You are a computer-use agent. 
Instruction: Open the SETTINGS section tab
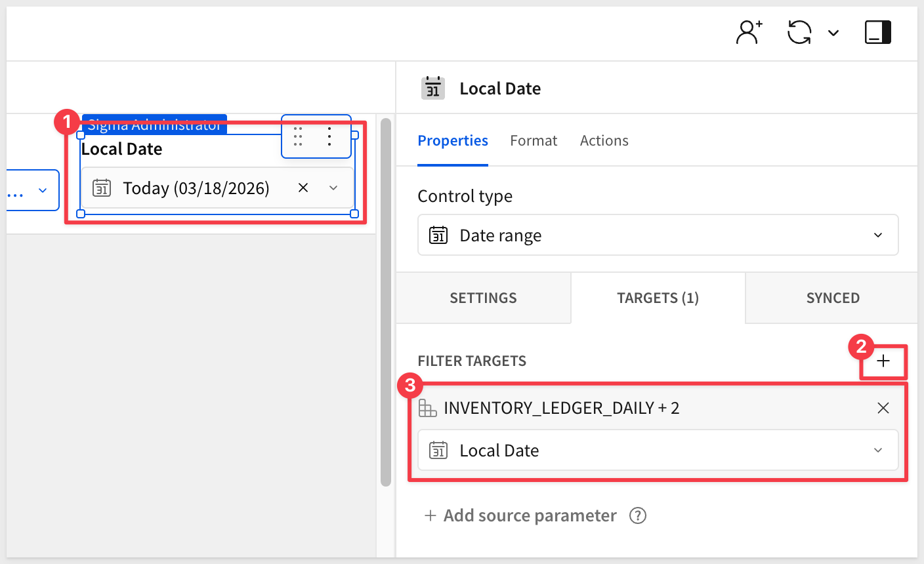(483, 298)
